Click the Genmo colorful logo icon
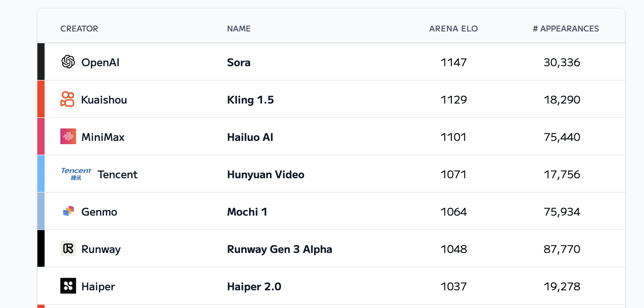Image resolution: width=644 pixels, height=308 pixels. (68, 211)
